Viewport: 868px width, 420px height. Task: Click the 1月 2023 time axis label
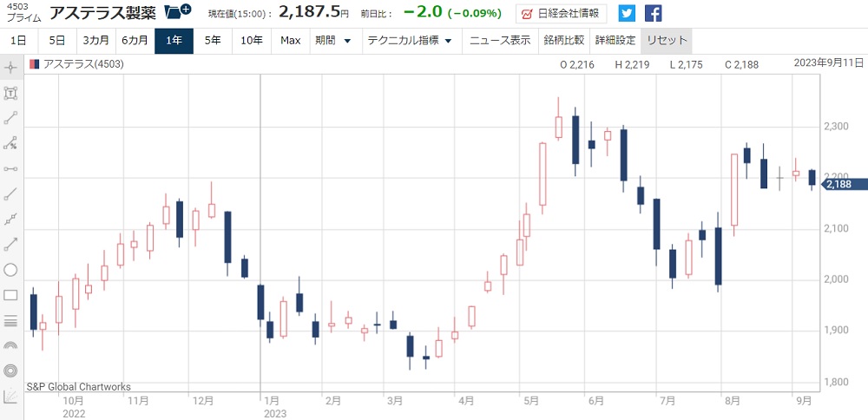point(275,407)
